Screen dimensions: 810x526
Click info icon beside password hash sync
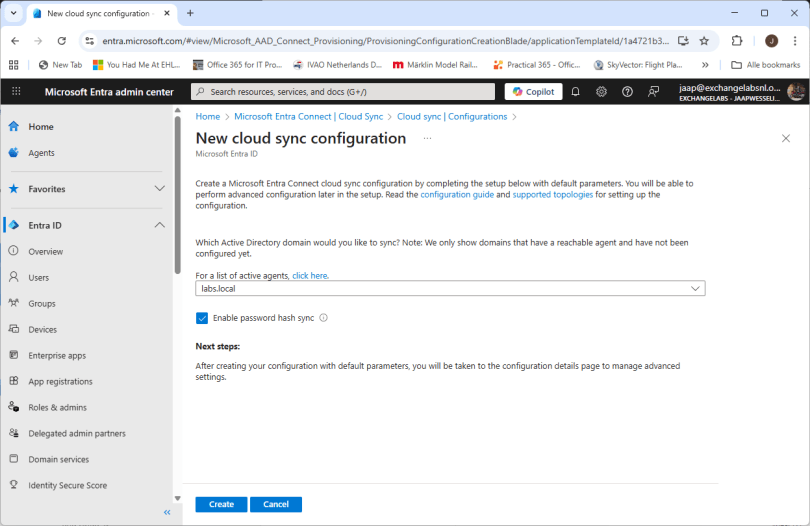coord(323,318)
